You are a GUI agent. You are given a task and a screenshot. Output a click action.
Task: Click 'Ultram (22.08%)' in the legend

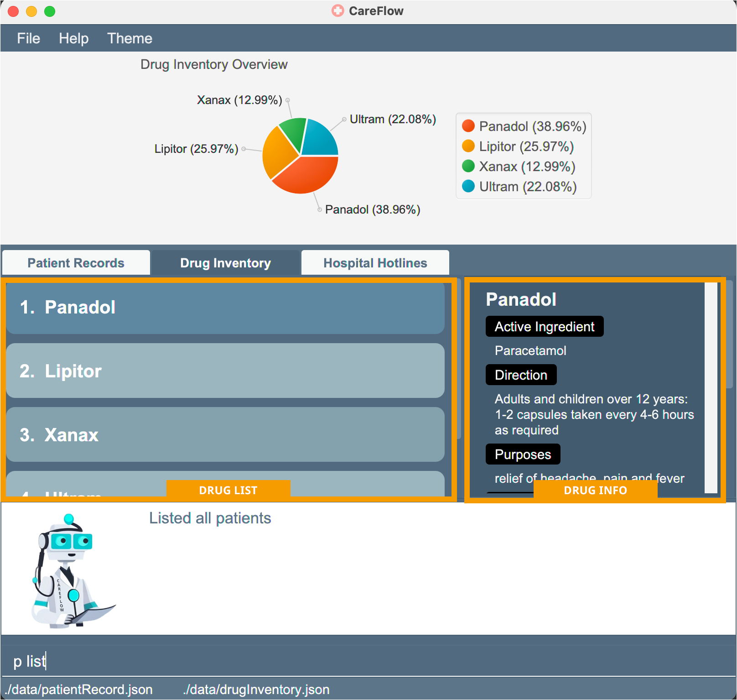(x=528, y=186)
